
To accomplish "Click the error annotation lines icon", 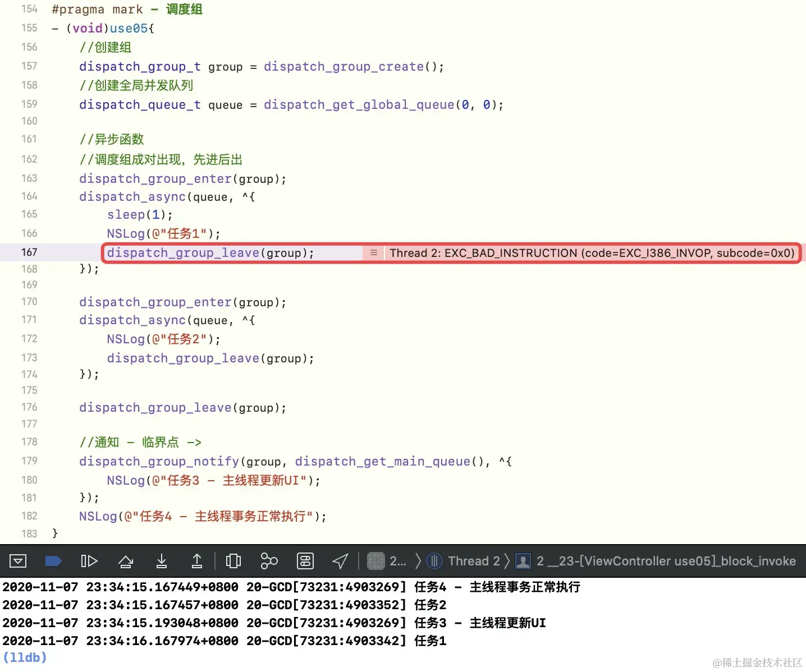I will [374, 253].
